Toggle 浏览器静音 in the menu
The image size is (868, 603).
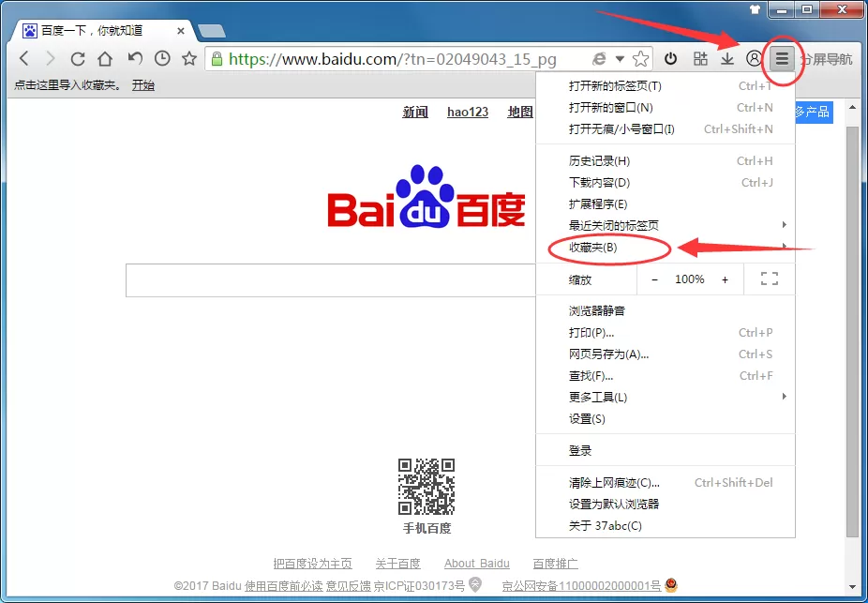[x=666, y=311]
